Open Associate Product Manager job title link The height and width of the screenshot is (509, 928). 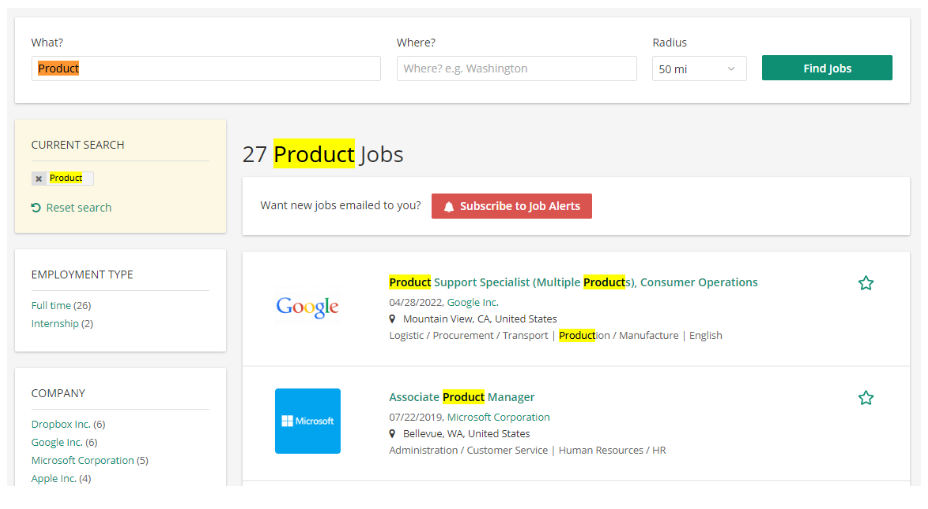(x=462, y=397)
